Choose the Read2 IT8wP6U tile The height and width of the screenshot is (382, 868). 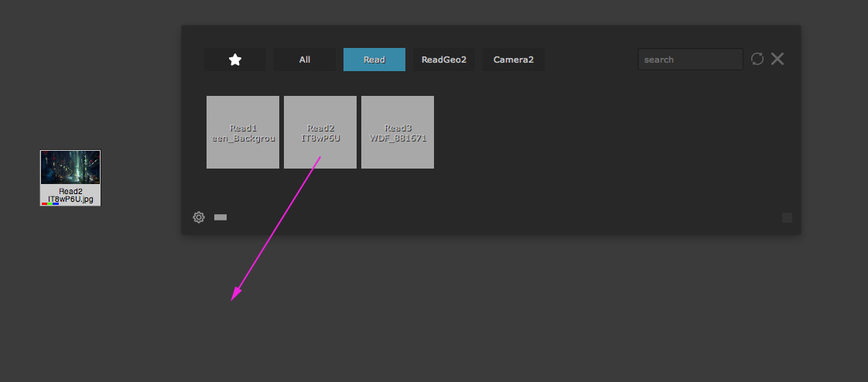[x=320, y=132]
